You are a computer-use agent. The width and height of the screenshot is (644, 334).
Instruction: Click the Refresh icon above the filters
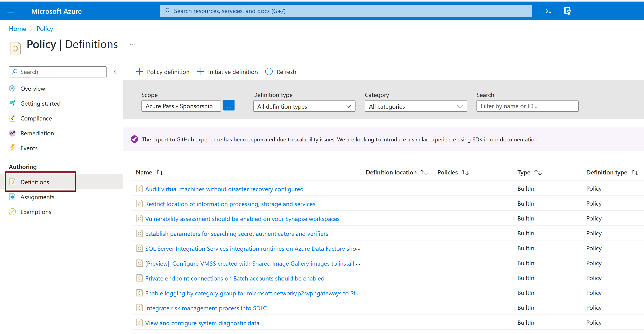point(268,71)
